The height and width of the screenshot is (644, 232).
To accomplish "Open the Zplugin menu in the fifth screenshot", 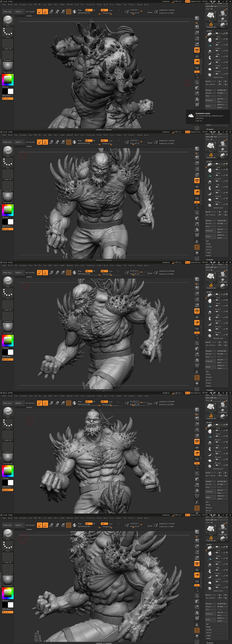I will tap(139, 518).
